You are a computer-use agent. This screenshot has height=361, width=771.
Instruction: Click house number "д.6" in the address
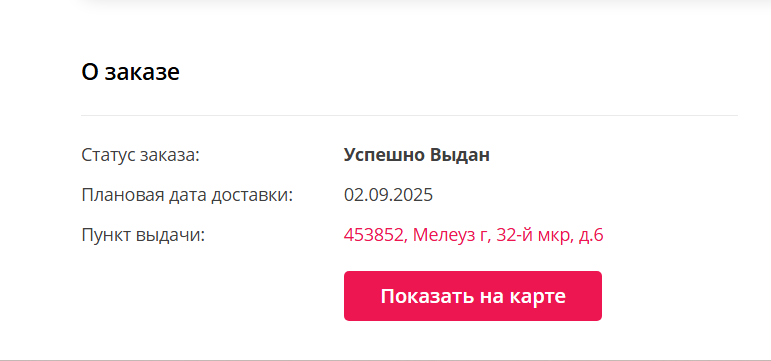(592, 235)
